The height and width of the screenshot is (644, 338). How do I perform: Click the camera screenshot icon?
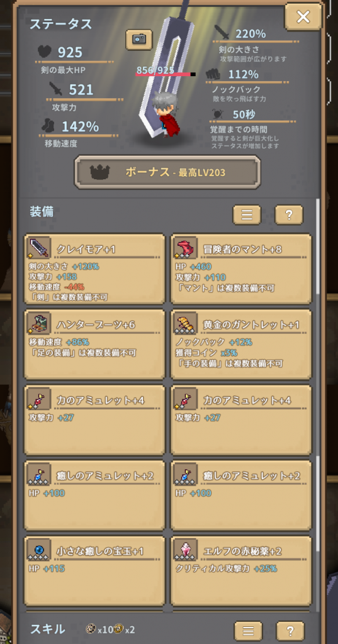139,40
